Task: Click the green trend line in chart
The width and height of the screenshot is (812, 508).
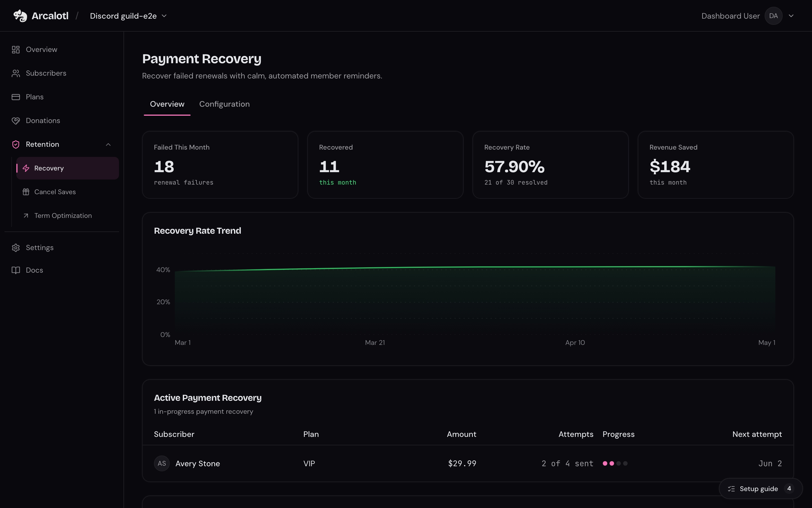Action: click(475, 268)
